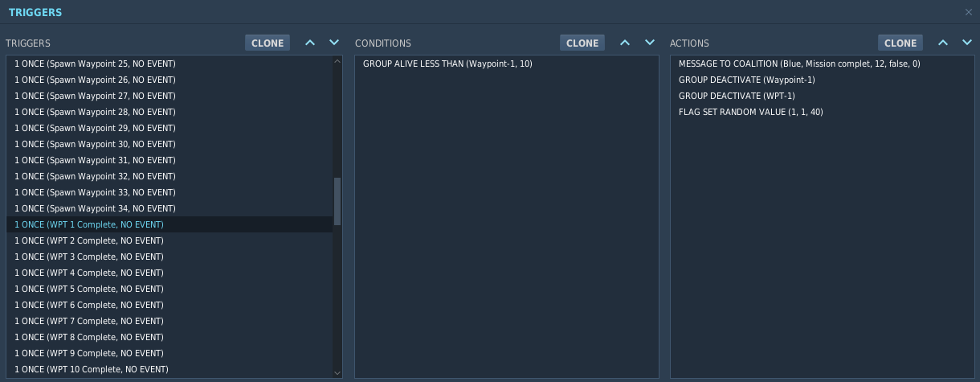980x382 pixels.
Task: Select trigger WPT 10 Complete
Action: click(169, 369)
